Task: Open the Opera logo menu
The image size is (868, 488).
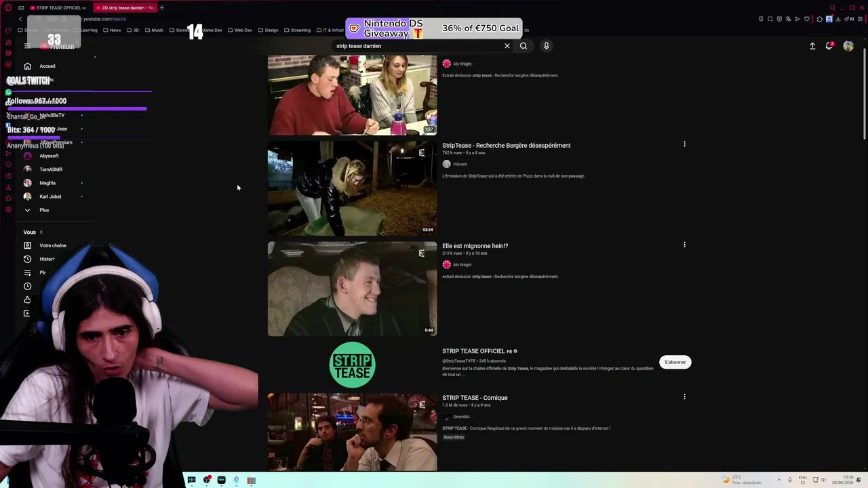Action: 8,7
